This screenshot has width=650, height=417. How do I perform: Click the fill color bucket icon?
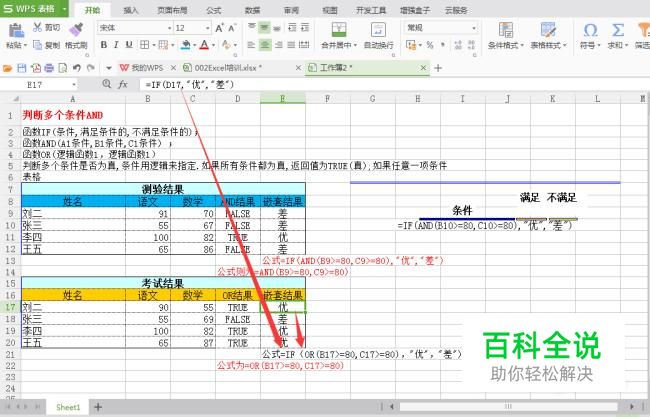point(186,45)
